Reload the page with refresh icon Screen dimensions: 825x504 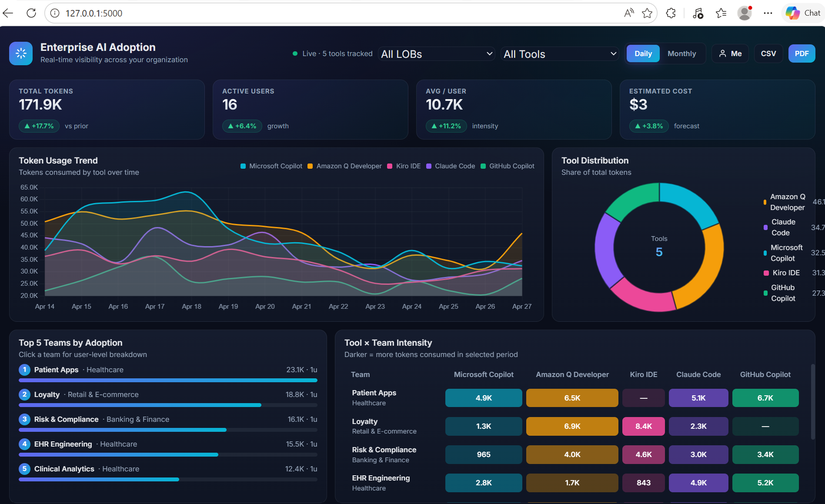pos(31,13)
